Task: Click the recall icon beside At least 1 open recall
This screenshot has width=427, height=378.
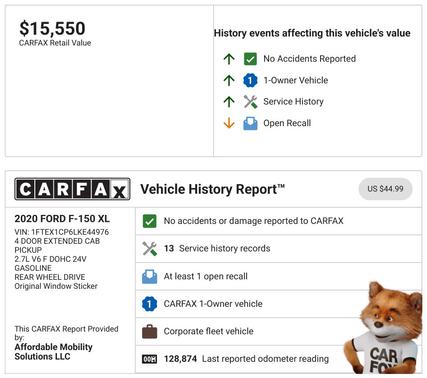Action: point(149,277)
